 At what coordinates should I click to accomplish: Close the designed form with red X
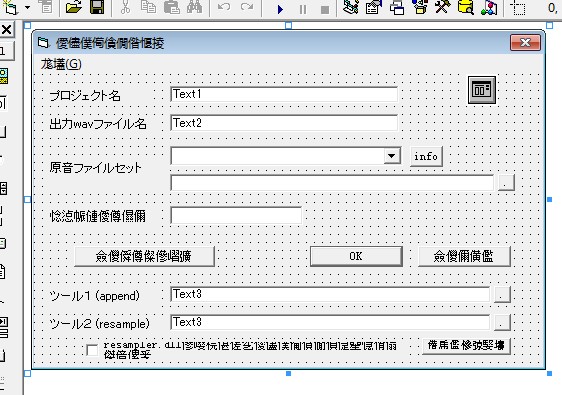pos(525,43)
